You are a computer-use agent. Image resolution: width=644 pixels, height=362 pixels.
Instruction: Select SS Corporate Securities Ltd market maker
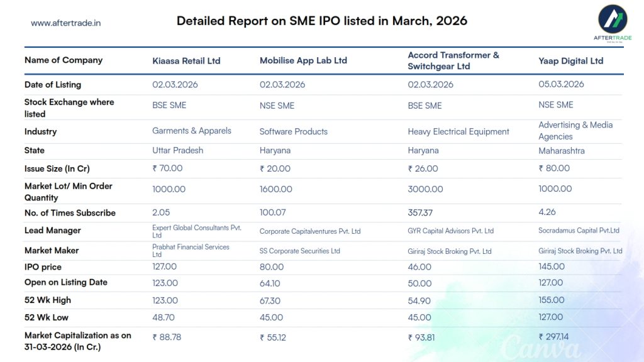[299, 251]
